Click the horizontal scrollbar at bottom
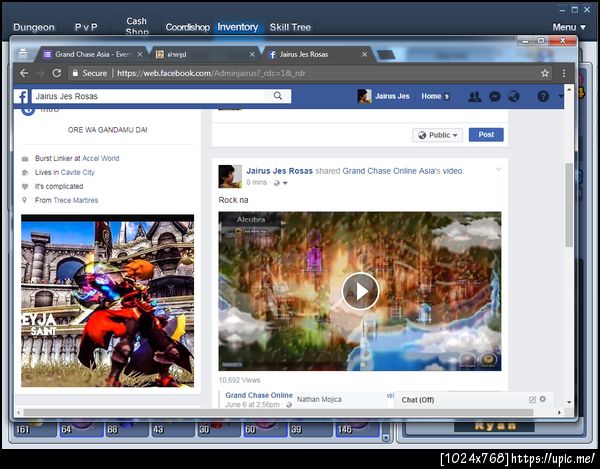600x469 pixels. (x=278, y=412)
